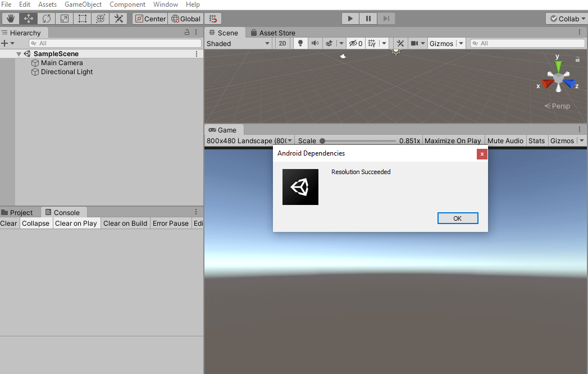Start Play mode
Screen dimensions: 588x374
[350, 19]
